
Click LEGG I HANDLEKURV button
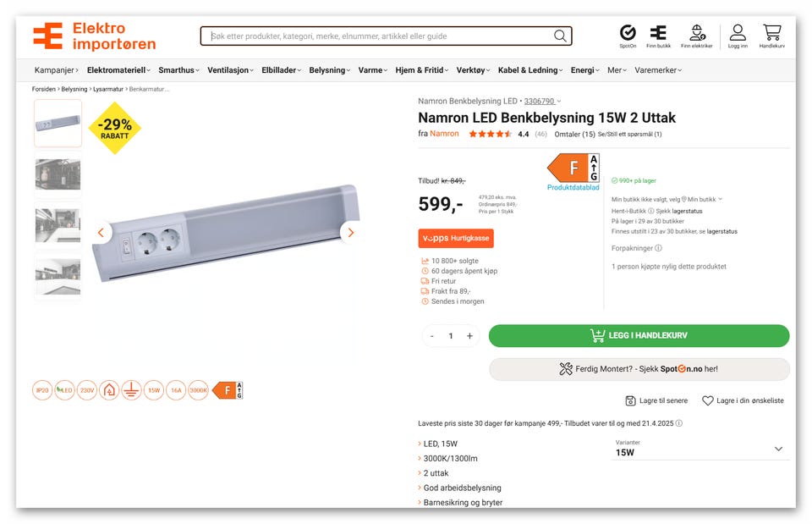click(639, 336)
